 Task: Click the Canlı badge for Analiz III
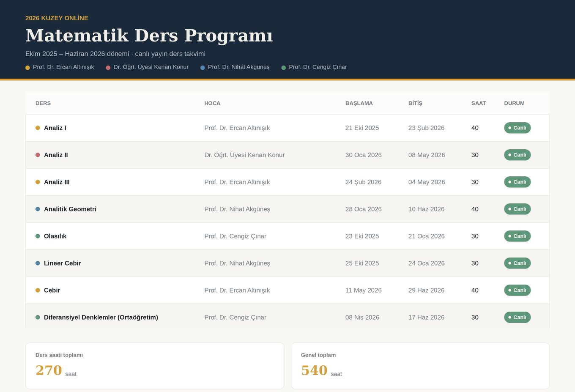(517, 182)
